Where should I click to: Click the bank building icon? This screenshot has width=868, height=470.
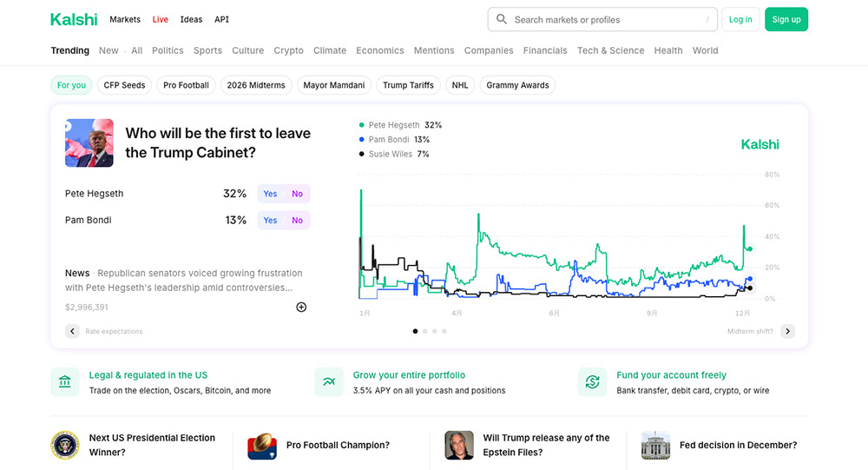pyautogui.click(x=65, y=382)
